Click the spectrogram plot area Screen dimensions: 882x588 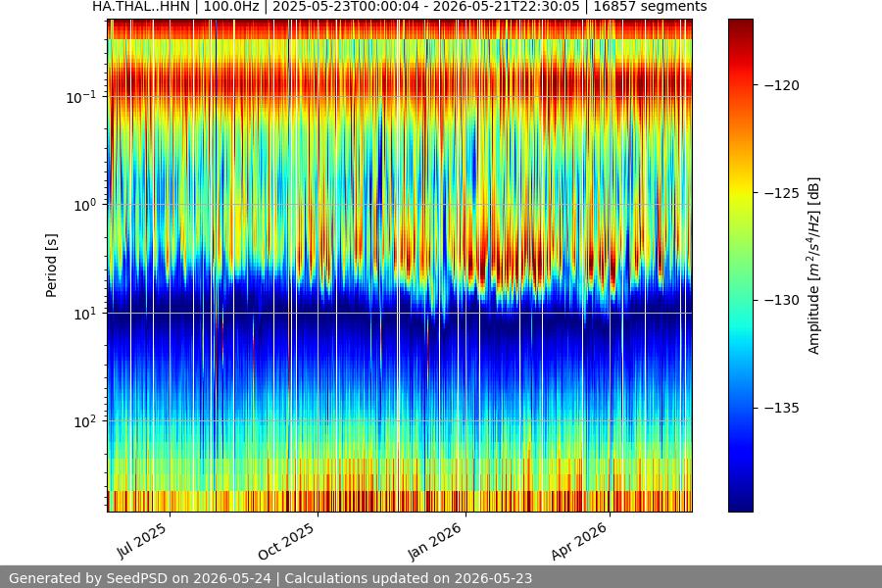[x=400, y=266]
